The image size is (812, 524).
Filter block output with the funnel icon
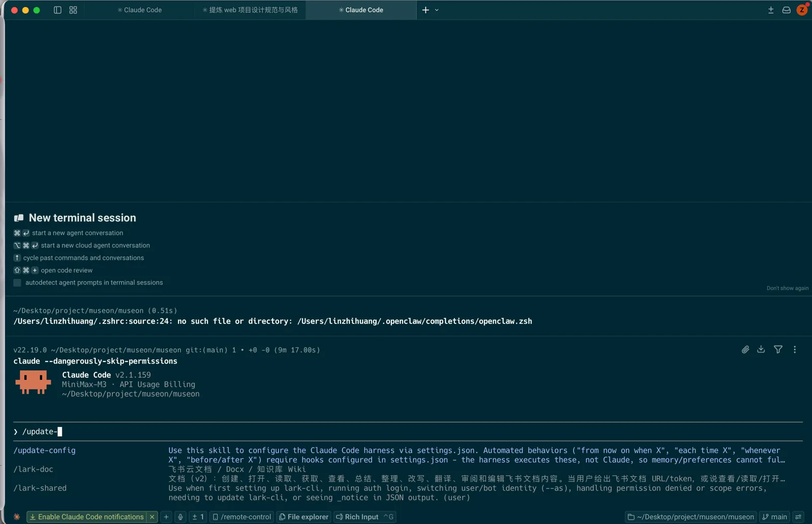(x=778, y=349)
